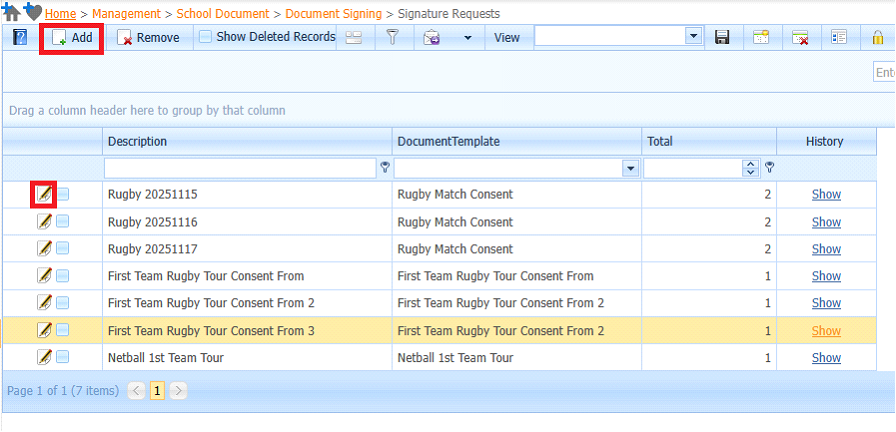This screenshot has width=896, height=432.
Task: Edit the Rugby 20251115 record
Action: tap(44, 194)
